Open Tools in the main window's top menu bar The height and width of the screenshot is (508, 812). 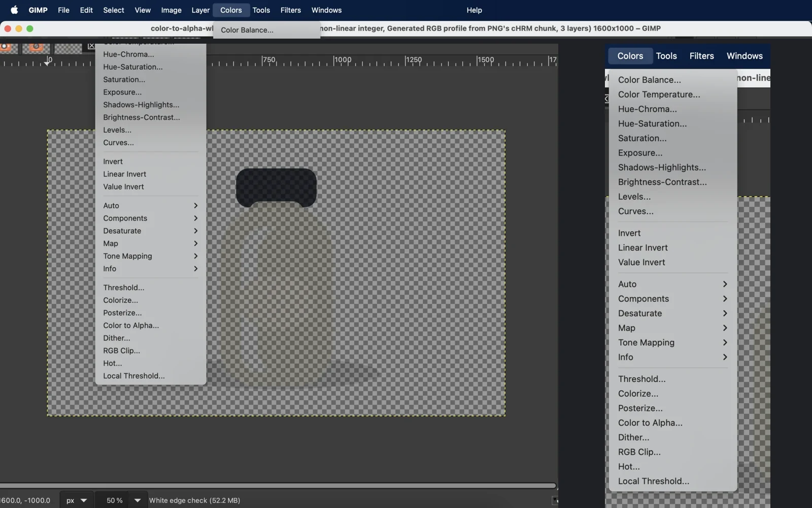261,10
